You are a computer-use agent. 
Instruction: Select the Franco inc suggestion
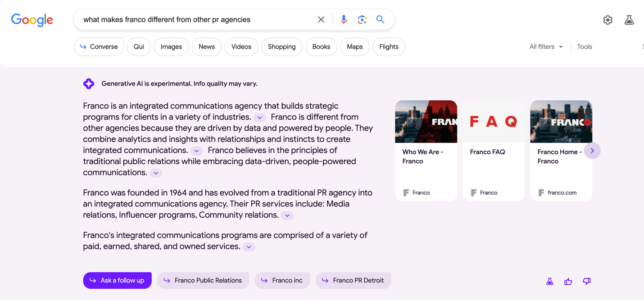coord(282,280)
